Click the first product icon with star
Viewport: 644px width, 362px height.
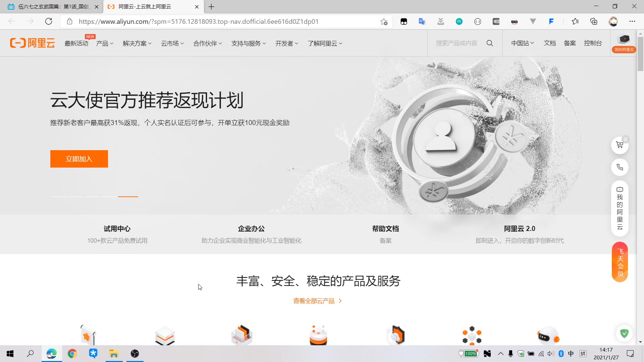(x=89, y=335)
